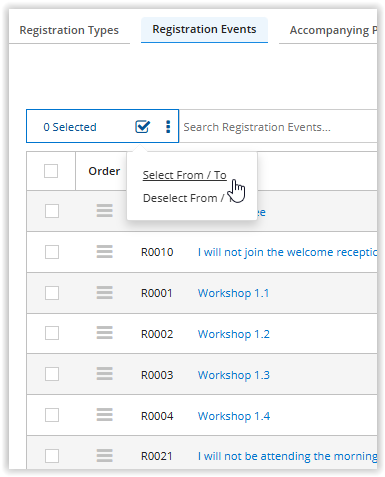
Task: Tick the checkbox for Workshop 1.1
Action: click(x=52, y=293)
